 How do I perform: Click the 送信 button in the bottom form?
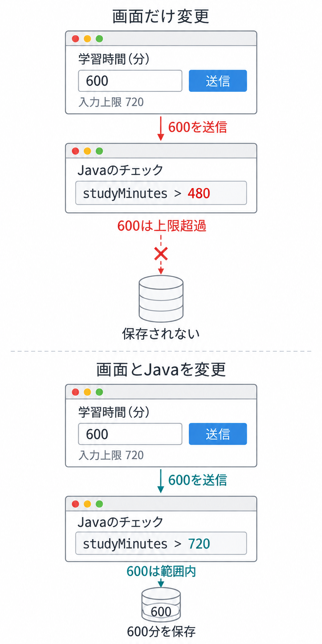tap(218, 434)
